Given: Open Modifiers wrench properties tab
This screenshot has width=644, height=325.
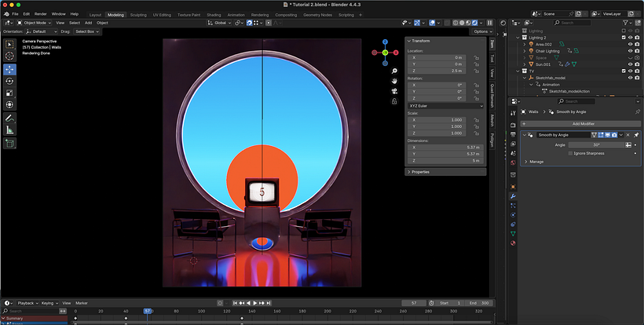Looking at the screenshot, I should click(x=513, y=196).
